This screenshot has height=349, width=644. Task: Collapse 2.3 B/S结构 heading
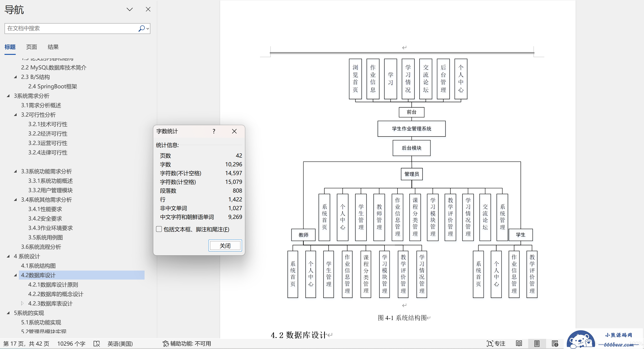(x=15, y=77)
